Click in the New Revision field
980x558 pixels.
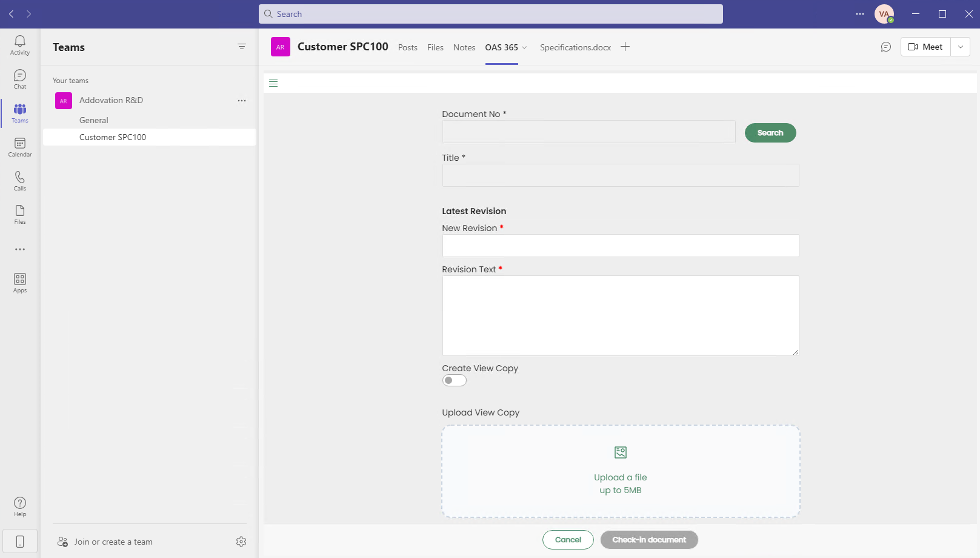point(620,246)
